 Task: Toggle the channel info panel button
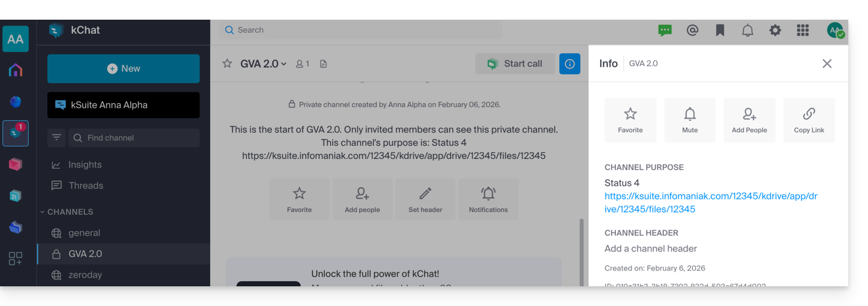[x=569, y=64]
